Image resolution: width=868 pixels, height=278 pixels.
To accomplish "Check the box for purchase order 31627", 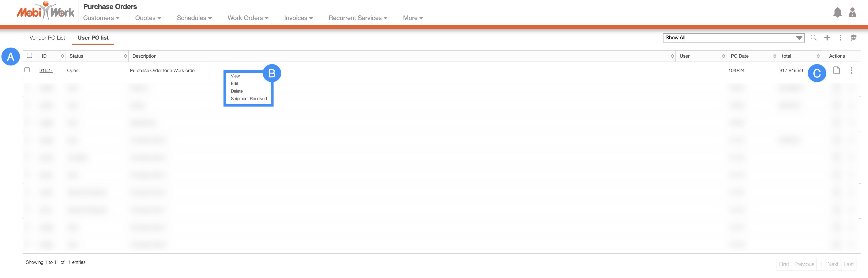I will click(x=27, y=70).
